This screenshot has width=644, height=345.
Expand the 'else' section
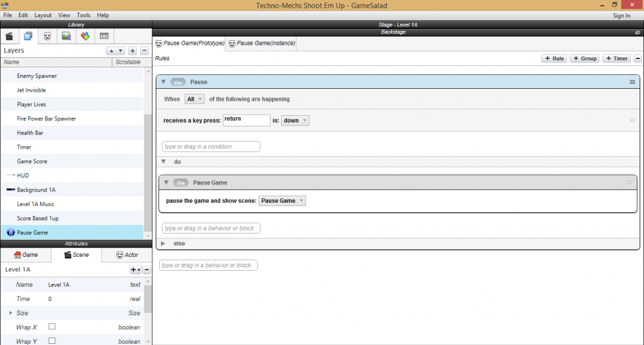click(x=163, y=244)
